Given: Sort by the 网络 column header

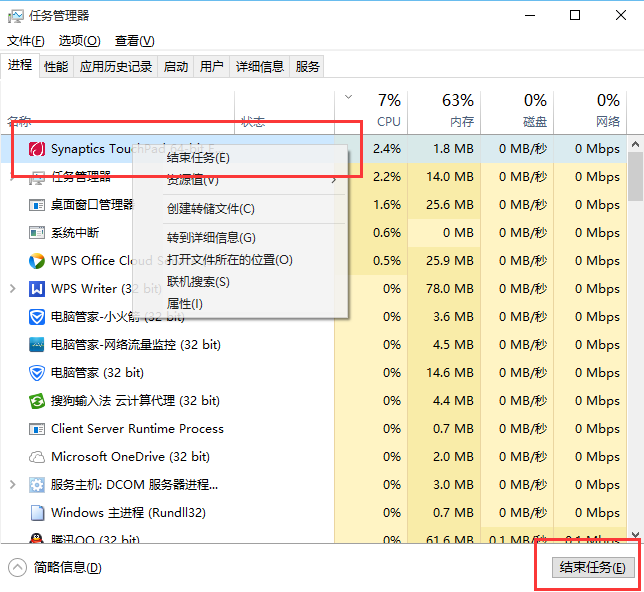Looking at the screenshot, I should [590, 111].
